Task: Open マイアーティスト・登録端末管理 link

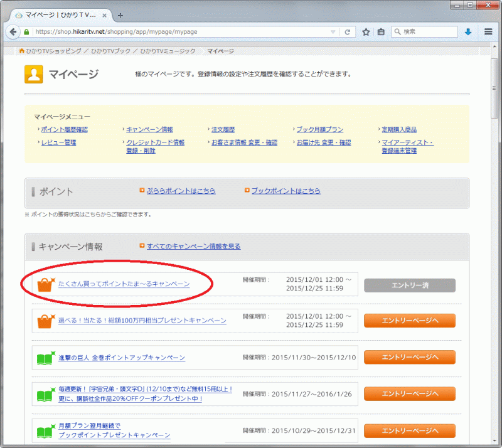Action: tap(407, 147)
